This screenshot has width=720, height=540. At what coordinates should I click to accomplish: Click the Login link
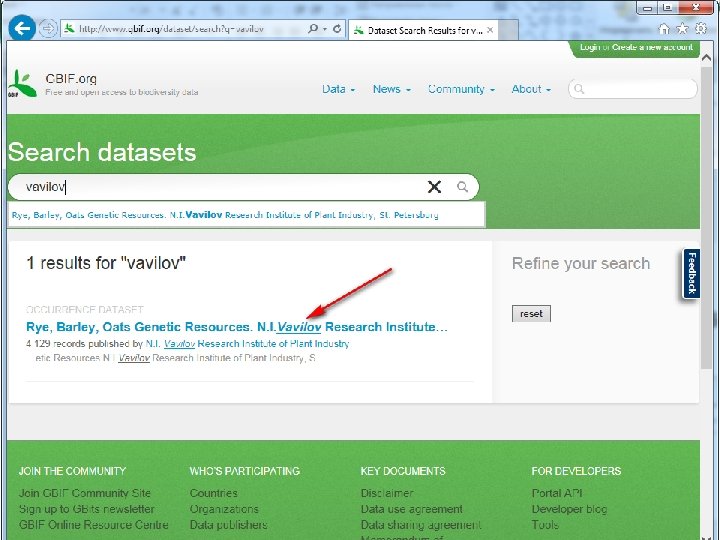590,47
